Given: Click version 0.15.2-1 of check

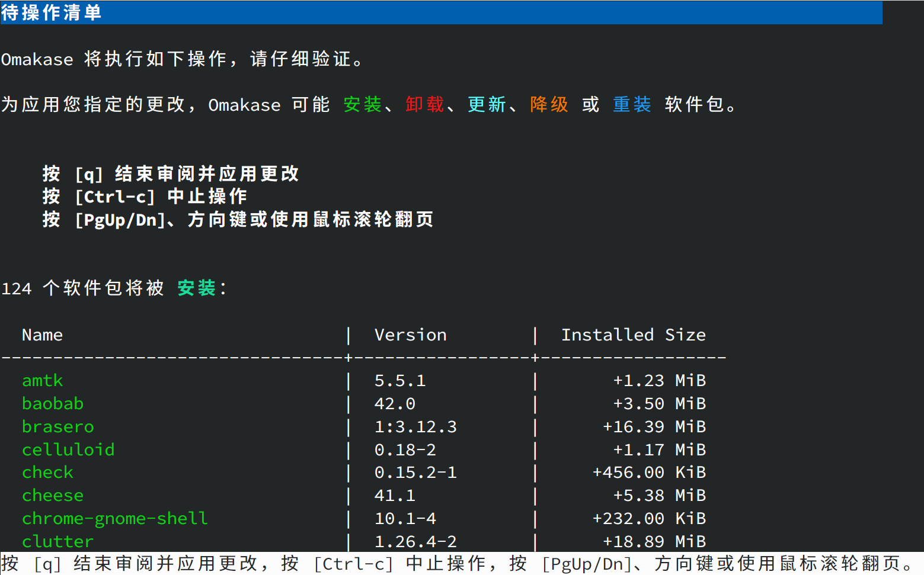Looking at the screenshot, I should click(415, 473).
